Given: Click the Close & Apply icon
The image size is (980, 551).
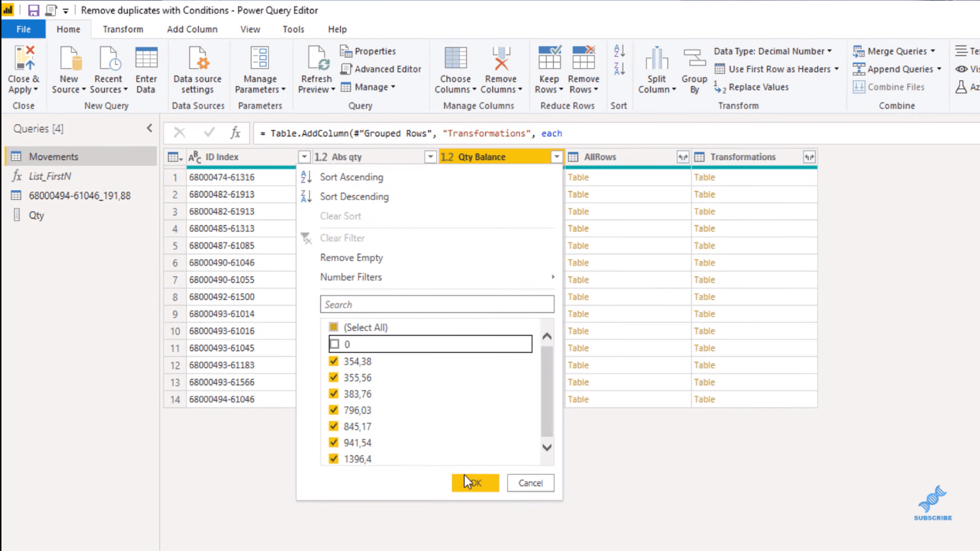Looking at the screenshot, I should [x=24, y=58].
